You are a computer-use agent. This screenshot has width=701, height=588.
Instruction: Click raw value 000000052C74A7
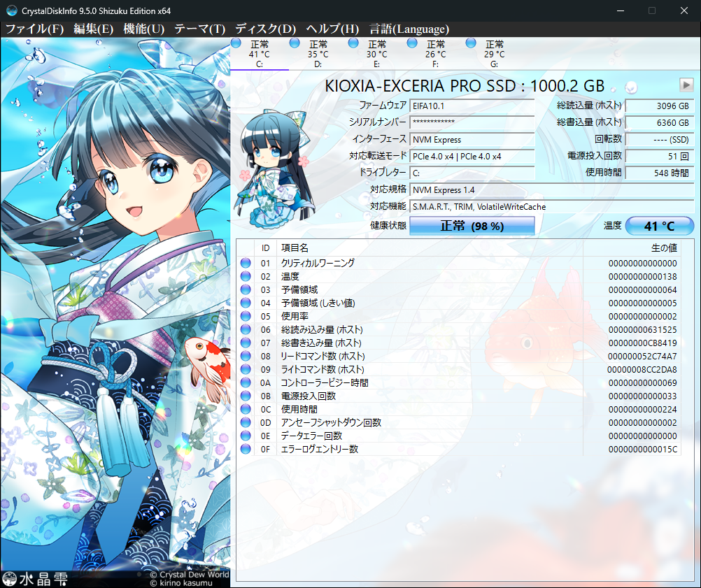642,356
